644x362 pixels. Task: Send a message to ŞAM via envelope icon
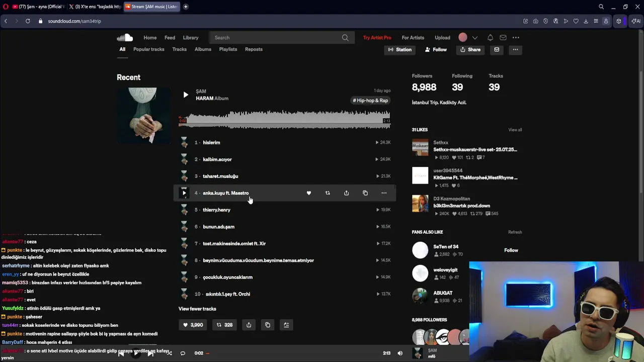coord(497,50)
